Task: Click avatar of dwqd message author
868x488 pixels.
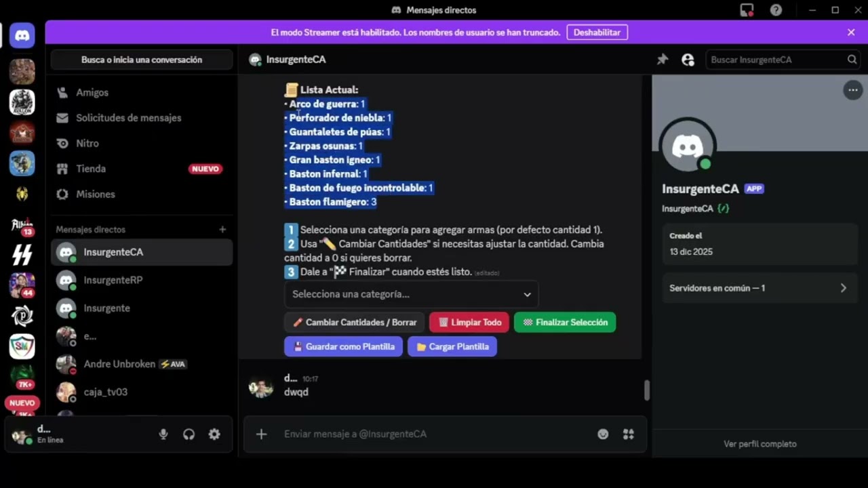Action: (x=260, y=387)
